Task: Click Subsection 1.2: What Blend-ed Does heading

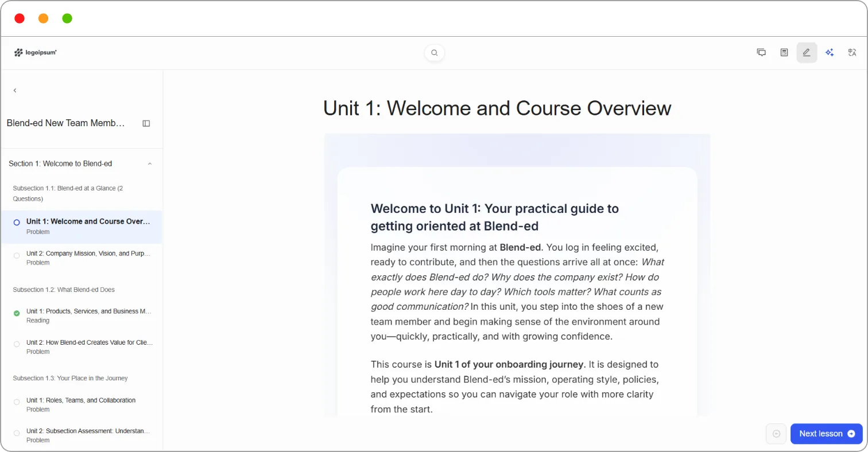Action: 64,290
